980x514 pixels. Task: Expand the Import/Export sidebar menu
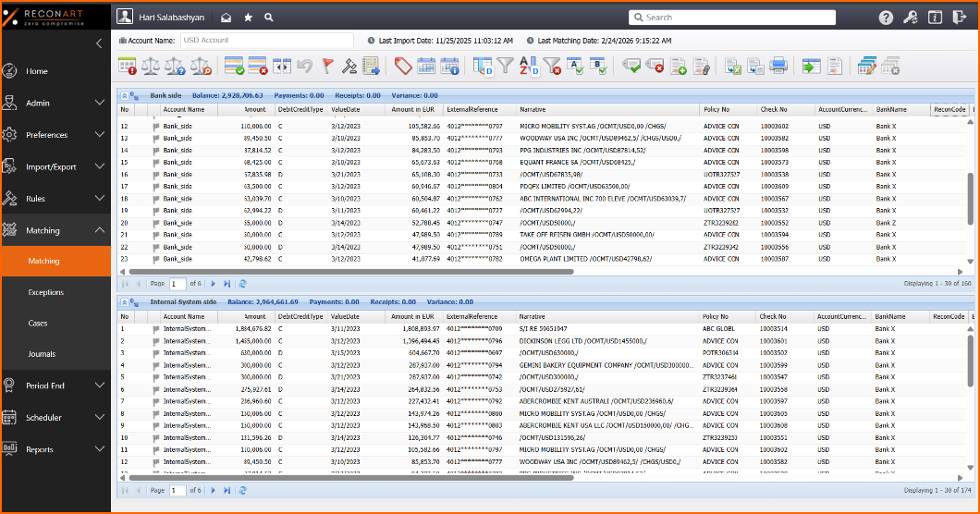(x=55, y=166)
